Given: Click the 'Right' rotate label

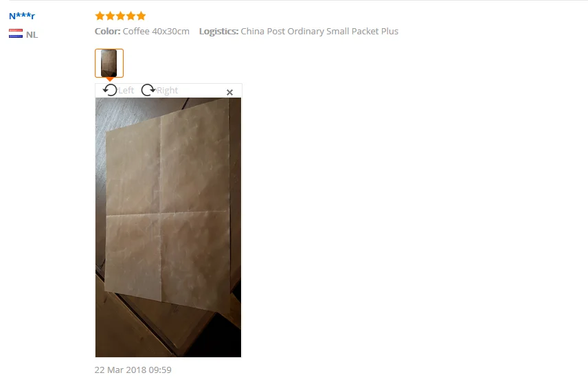Looking at the screenshot, I should coord(167,91).
